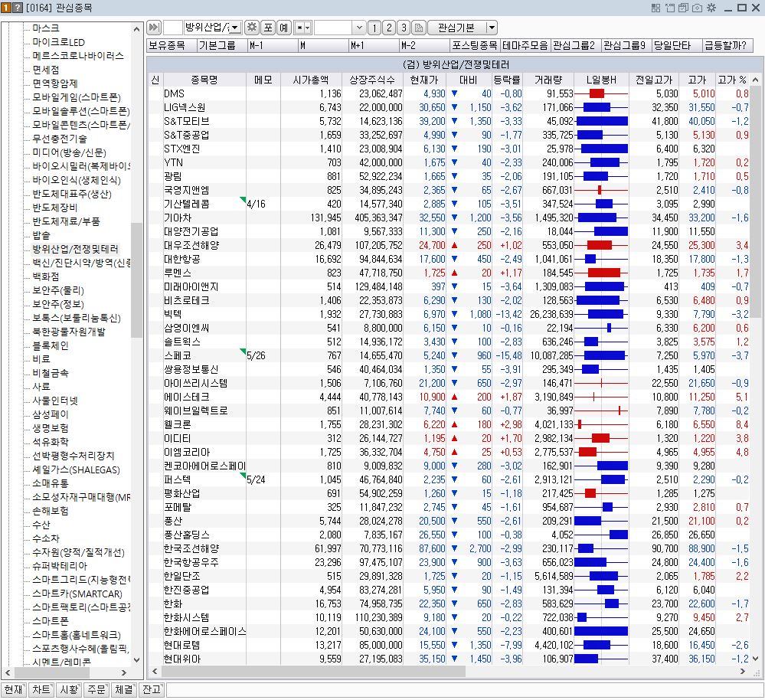765x700 pixels.
Task: Click the 빅텍 stock name cell
Action: tap(204, 314)
